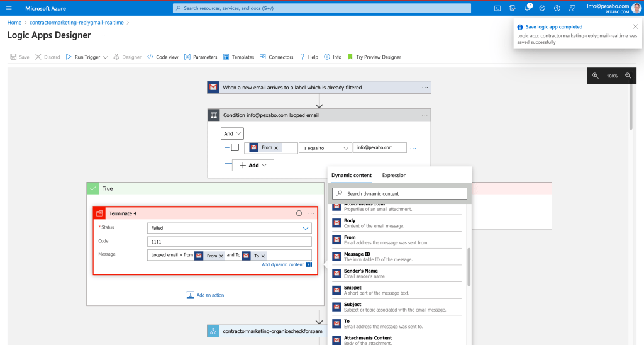Open the Gmail trigger card ellipsis menu

[425, 87]
